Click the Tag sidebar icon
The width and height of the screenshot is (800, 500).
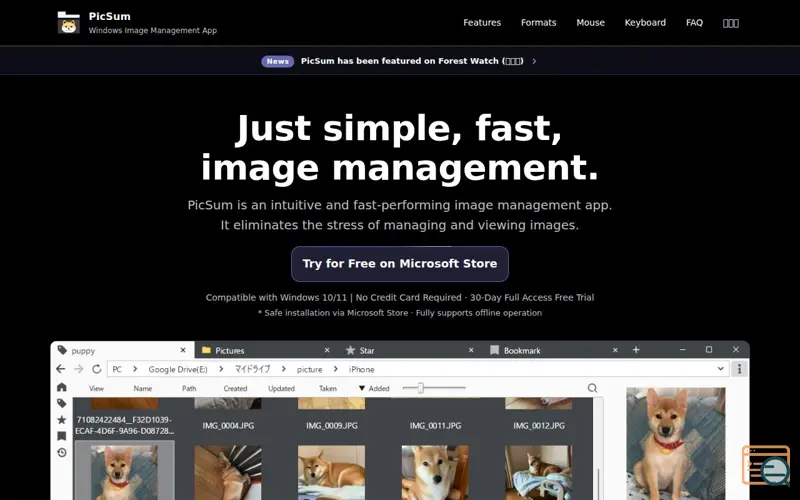click(62, 403)
